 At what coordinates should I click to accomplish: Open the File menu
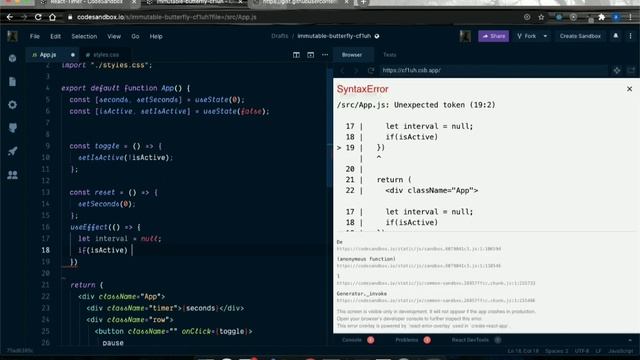click(x=35, y=36)
